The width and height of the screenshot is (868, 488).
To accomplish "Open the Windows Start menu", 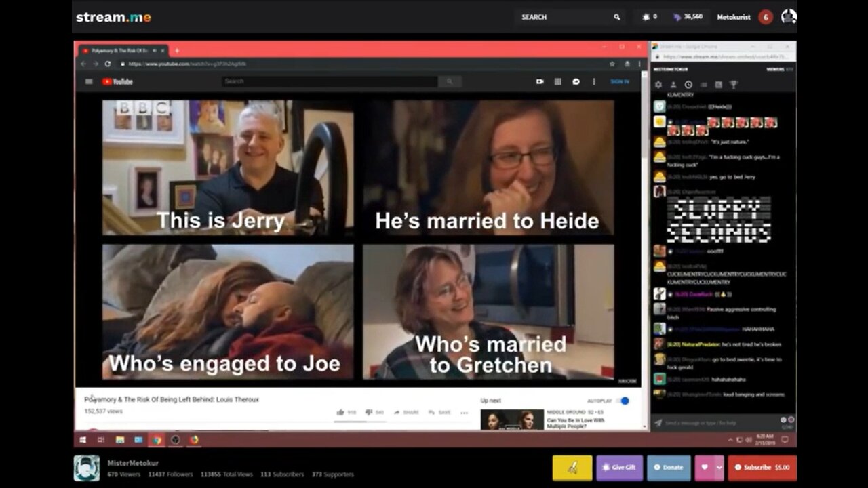I will point(83,440).
